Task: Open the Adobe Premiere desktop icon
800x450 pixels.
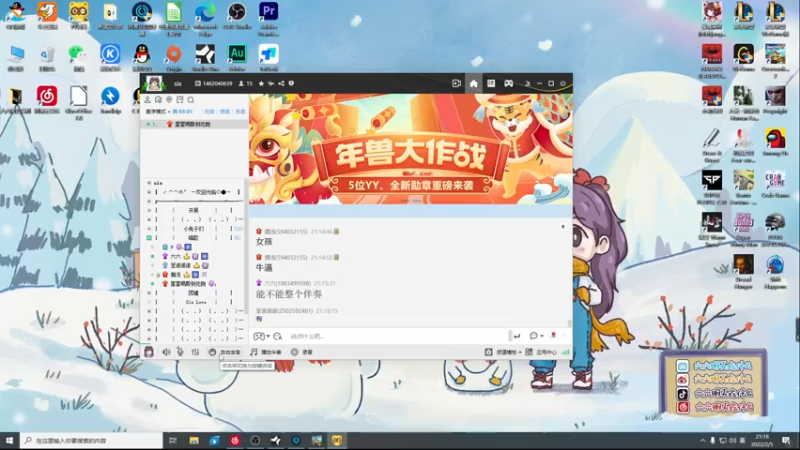Action: point(268,18)
